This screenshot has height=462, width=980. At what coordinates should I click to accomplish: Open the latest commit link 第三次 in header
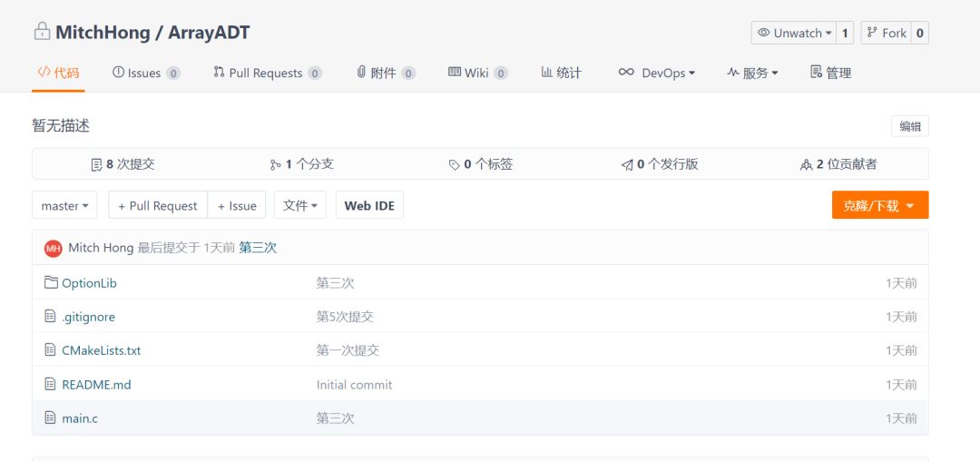point(258,248)
